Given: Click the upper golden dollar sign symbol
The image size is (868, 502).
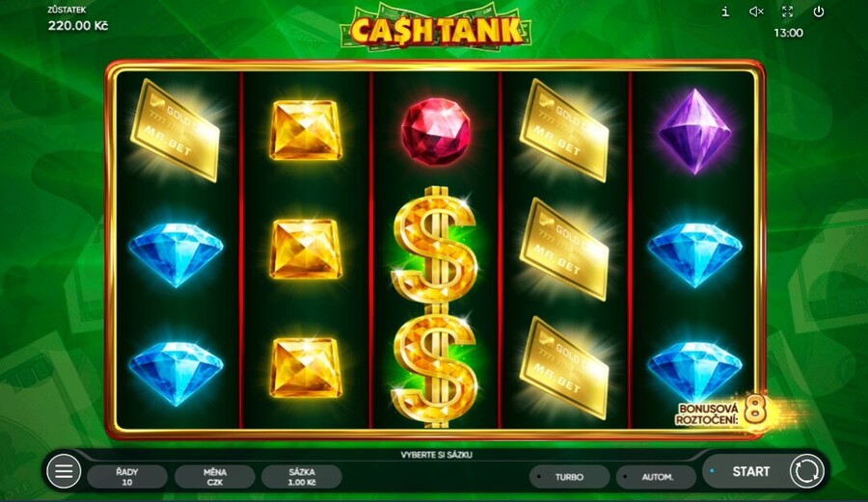Looking at the screenshot, I should 435,245.
